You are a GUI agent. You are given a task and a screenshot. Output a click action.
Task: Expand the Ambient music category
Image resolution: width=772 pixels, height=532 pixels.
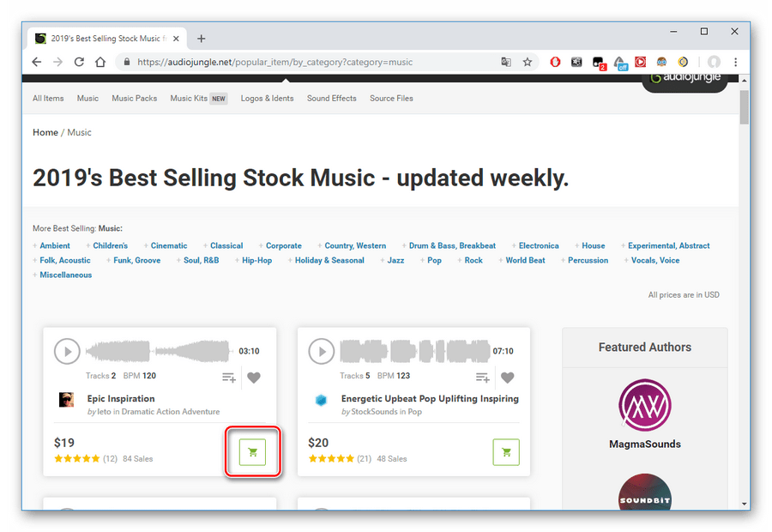click(55, 245)
